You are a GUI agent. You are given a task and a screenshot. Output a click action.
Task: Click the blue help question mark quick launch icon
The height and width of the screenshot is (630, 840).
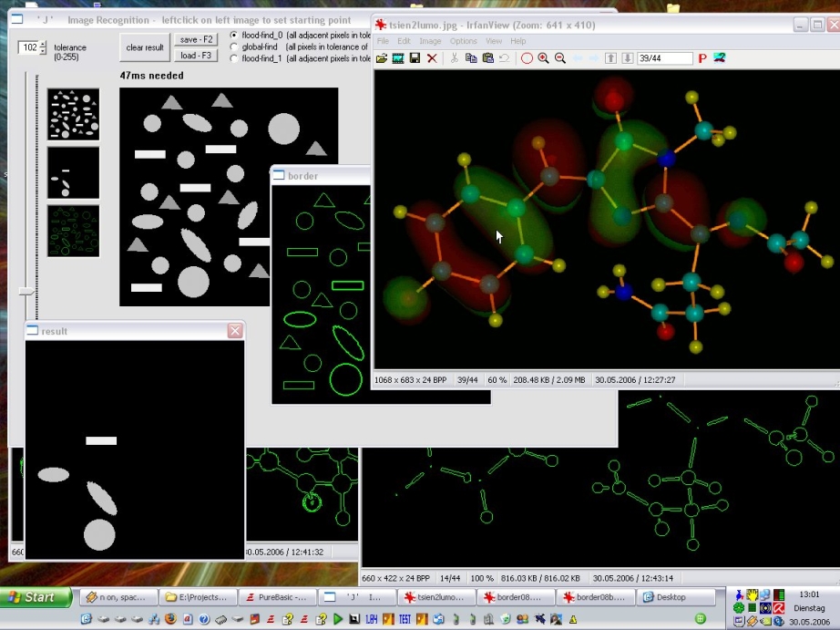click(x=204, y=619)
